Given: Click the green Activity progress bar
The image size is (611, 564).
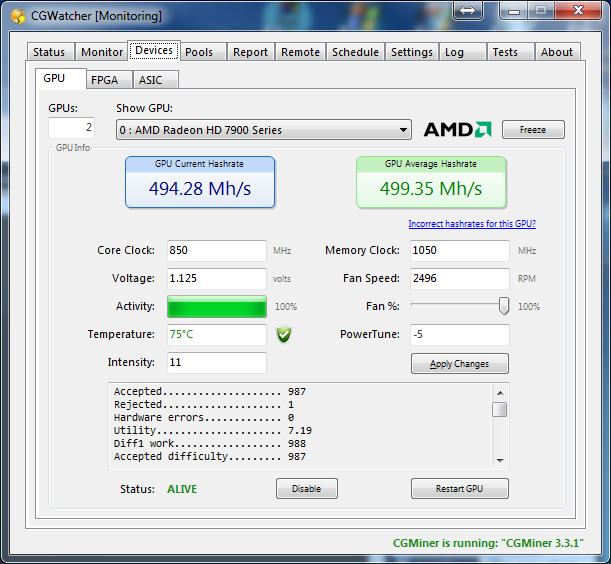Looking at the screenshot, I should coord(217,306).
